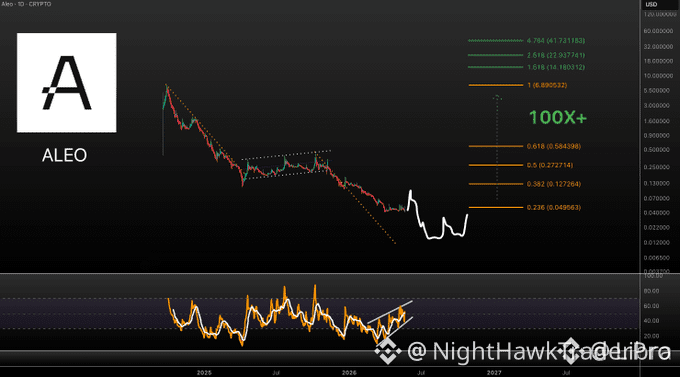Select the '0.618 (0.584398)' Fibonacci label
The width and height of the screenshot is (680, 377).
[554, 146]
